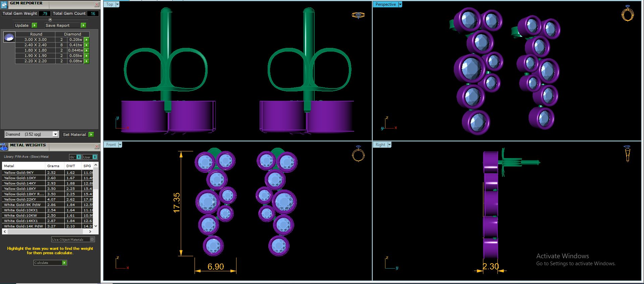Select the Yellow Gold:14KY metal row
The image size is (644, 284).
[48, 183]
